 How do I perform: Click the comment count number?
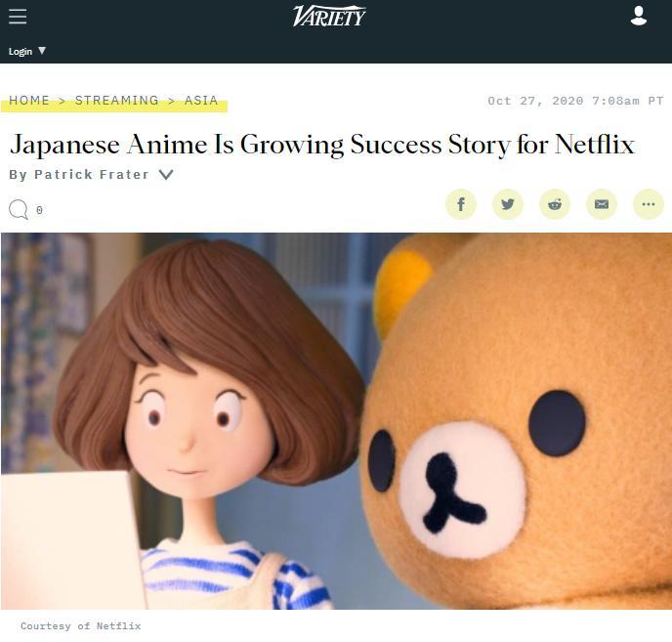pos(39,210)
